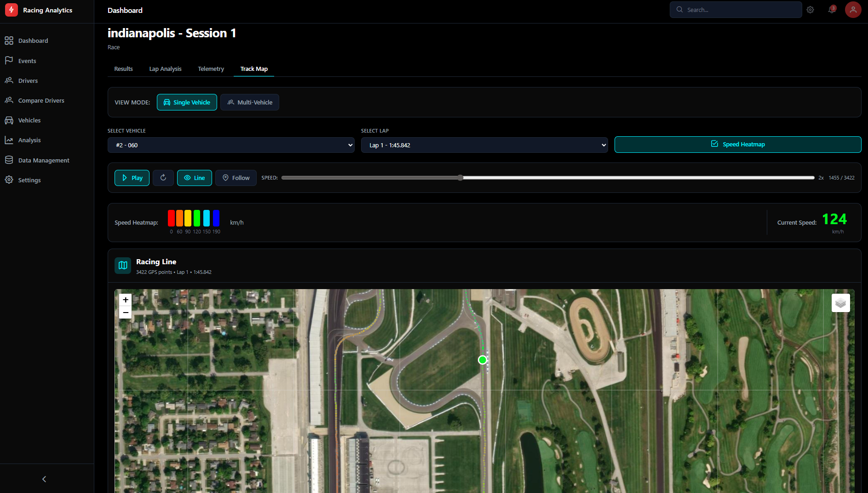Switch to the Results tab
868x493 pixels.
(x=123, y=69)
